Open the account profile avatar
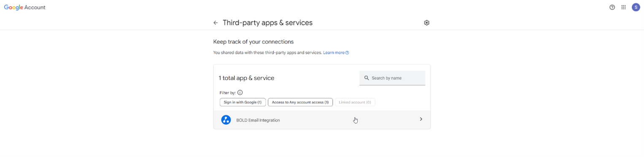The image size is (644, 157). tap(636, 7)
